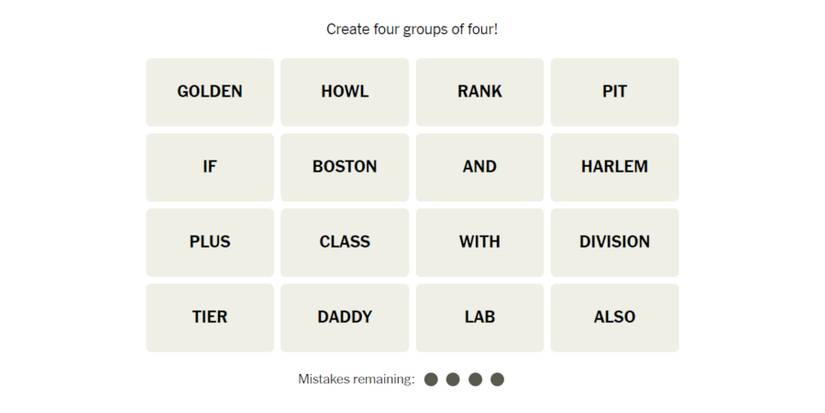Image resolution: width=825 pixels, height=413 pixels.
Task: Click the last mistakes remaining dot
Action: (x=498, y=379)
